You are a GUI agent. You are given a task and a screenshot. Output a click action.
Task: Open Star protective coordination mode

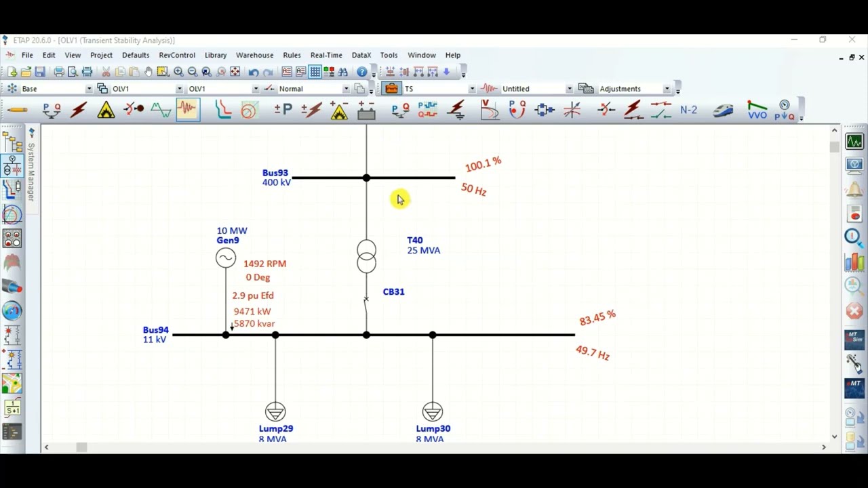[x=222, y=110]
